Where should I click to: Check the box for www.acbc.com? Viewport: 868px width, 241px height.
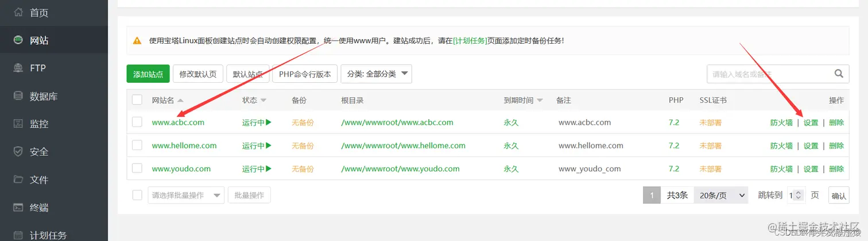point(137,122)
